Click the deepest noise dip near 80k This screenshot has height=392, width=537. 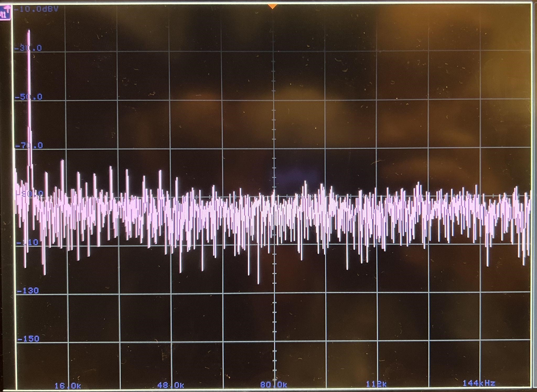258,283
